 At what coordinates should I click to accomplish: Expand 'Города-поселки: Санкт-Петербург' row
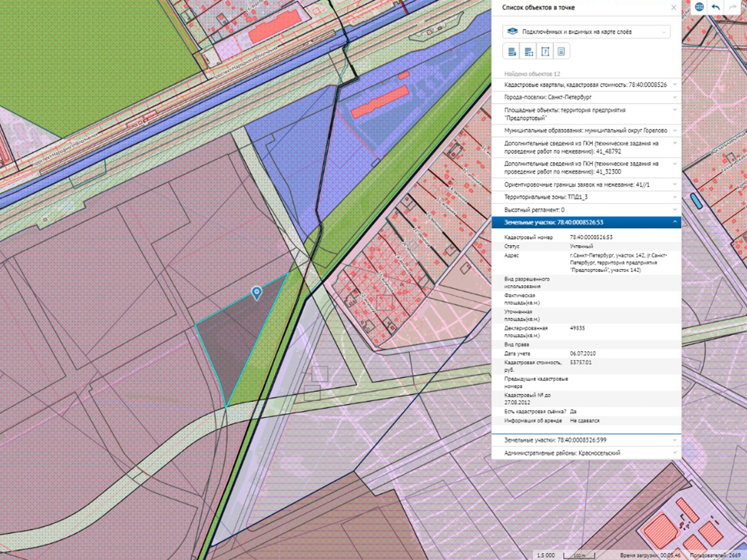point(586,97)
